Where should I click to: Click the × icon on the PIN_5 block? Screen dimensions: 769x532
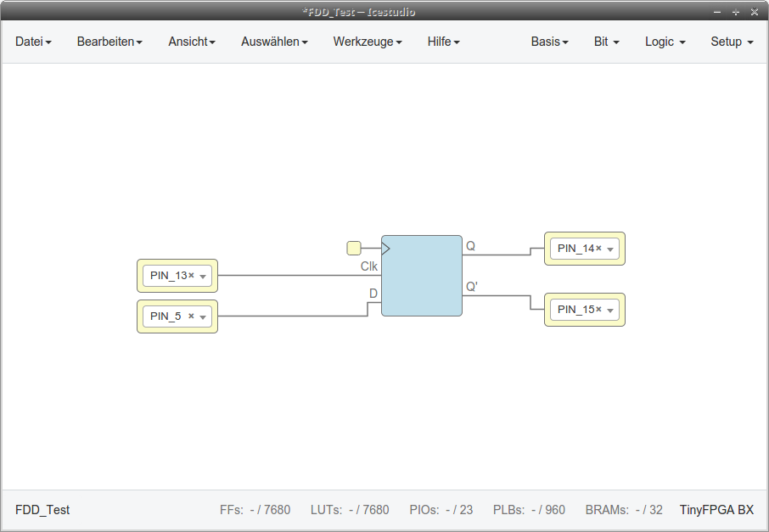(192, 315)
